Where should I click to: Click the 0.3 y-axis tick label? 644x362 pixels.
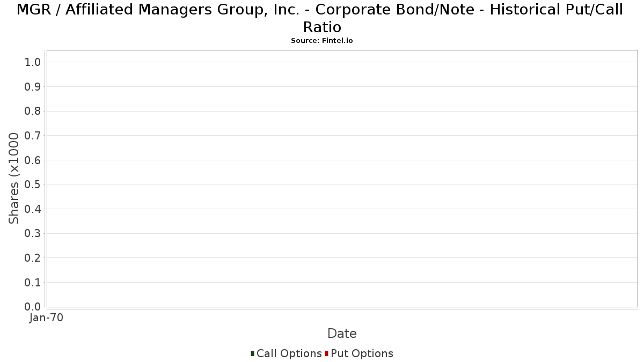point(33,233)
